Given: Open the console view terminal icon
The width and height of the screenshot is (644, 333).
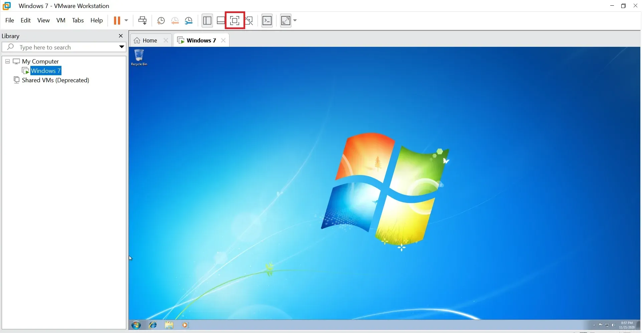Looking at the screenshot, I should [x=267, y=21].
